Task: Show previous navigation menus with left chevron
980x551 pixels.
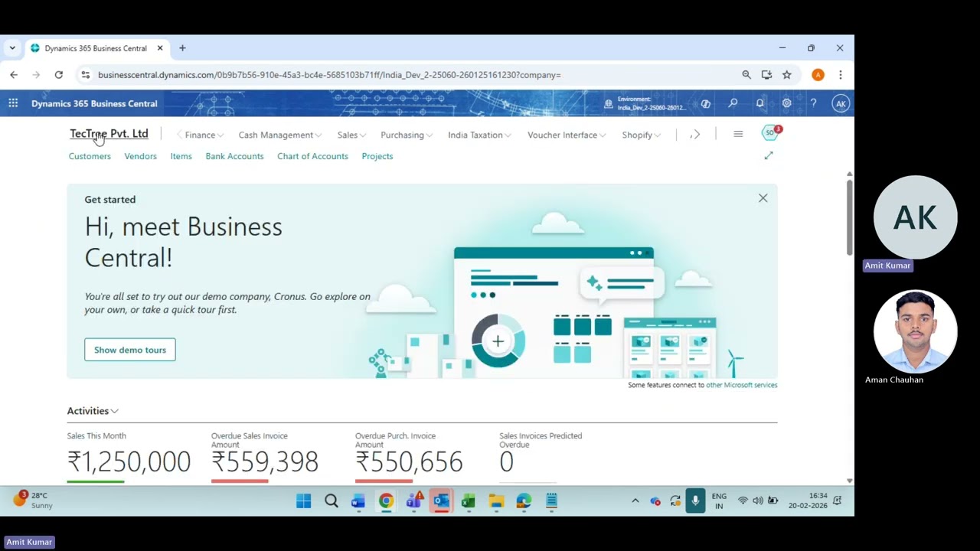Action: 179,135
